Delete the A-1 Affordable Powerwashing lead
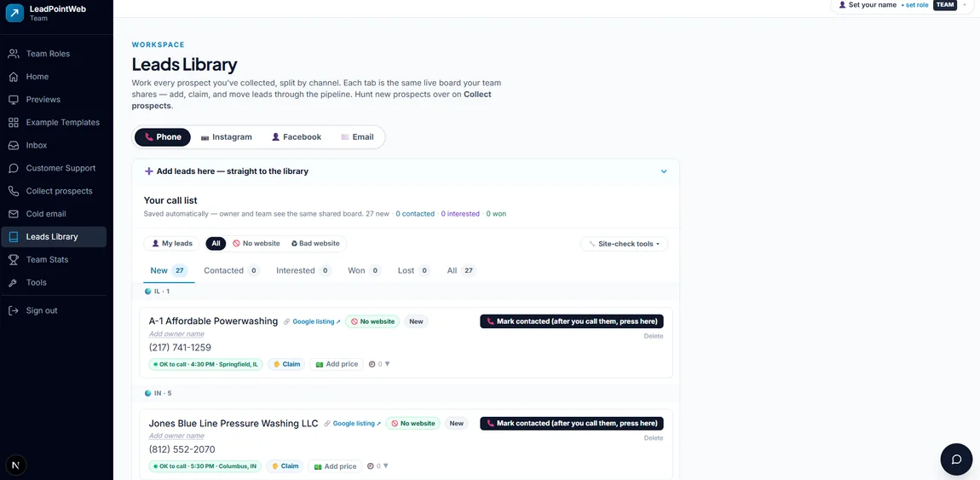 tap(653, 336)
